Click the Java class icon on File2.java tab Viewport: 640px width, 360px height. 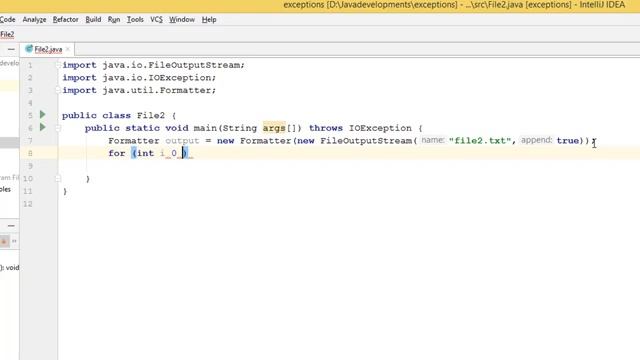pos(29,49)
